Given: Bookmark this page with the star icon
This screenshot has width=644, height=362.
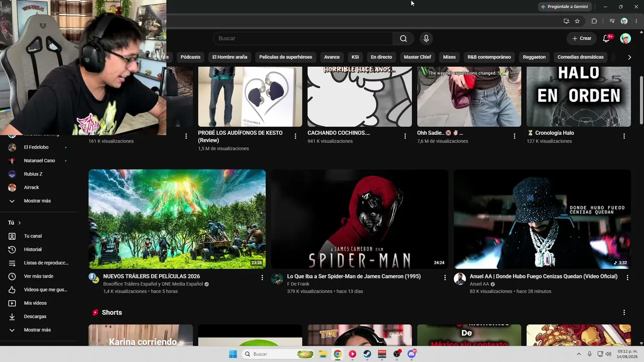Looking at the screenshot, I should point(577,21).
